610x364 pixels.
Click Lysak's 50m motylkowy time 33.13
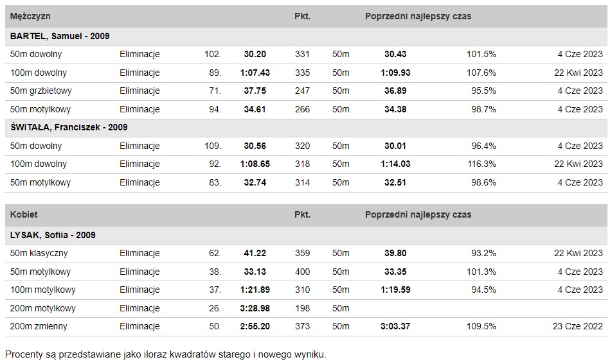pyautogui.click(x=255, y=272)
